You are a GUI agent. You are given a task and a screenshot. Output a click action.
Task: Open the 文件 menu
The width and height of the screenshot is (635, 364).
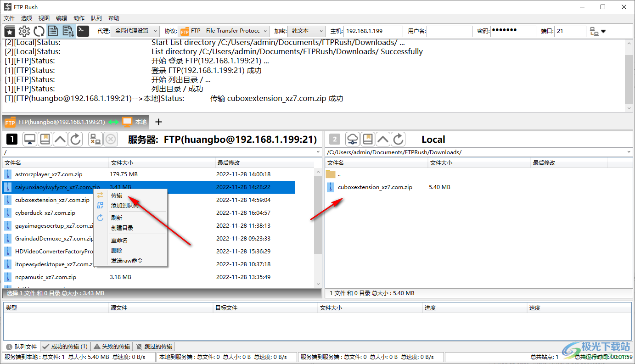[9, 18]
